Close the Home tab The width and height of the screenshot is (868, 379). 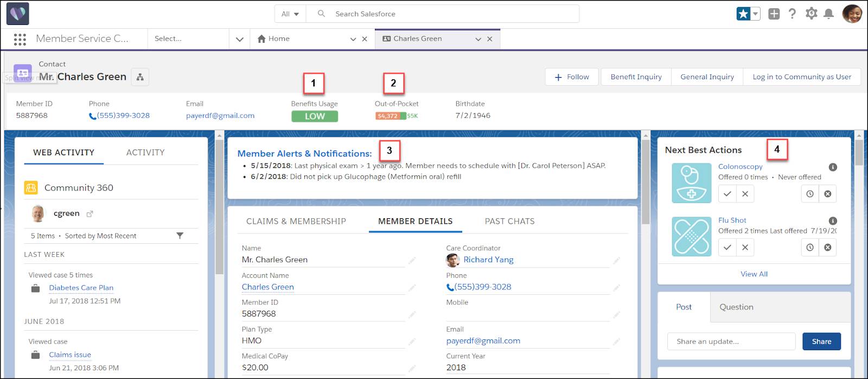(x=365, y=39)
